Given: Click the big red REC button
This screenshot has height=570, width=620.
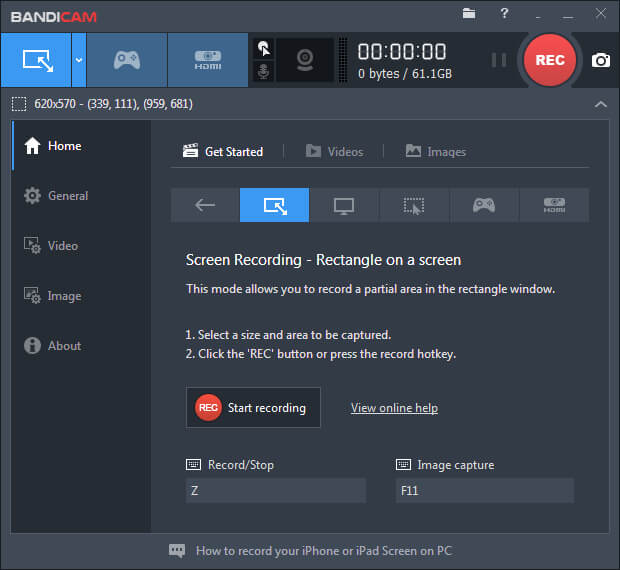Looking at the screenshot, I should tap(550, 60).
